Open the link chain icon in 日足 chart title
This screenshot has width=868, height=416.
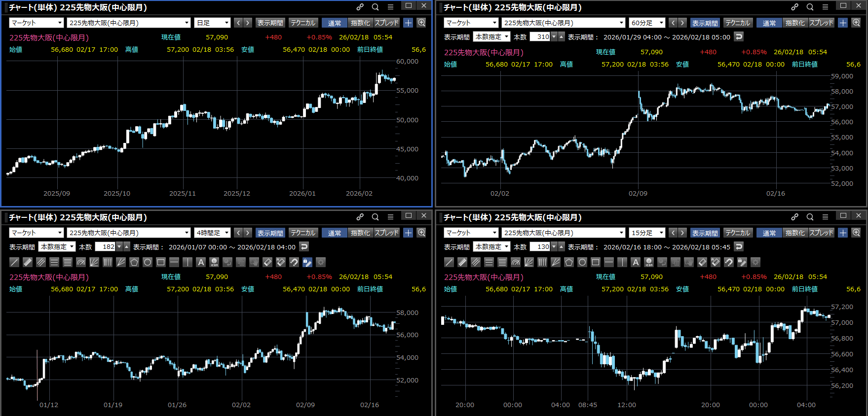pos(360,7)
